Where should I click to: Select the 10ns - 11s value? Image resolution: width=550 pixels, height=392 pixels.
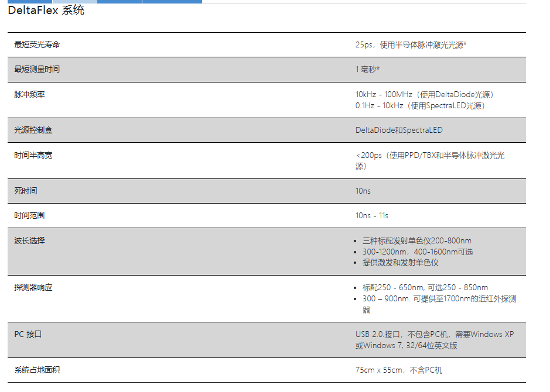[372, 216]
